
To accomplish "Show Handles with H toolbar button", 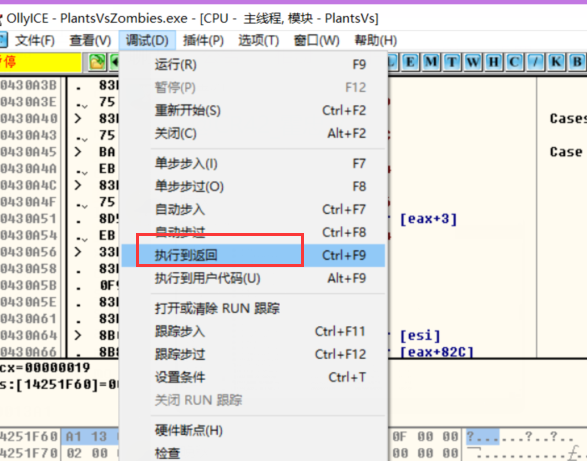I will (x=493, y=62).
